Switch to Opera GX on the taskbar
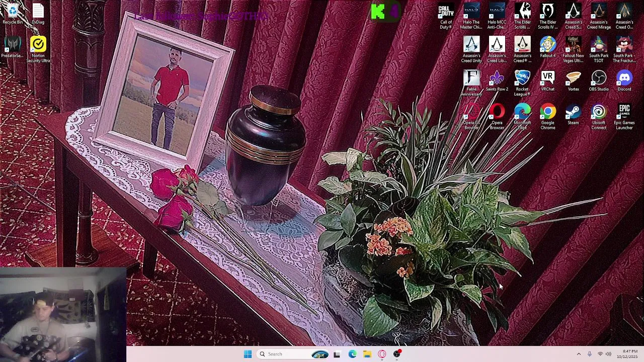Image resolution: width=644 pixels, height=362 pixels. [382, 354]
